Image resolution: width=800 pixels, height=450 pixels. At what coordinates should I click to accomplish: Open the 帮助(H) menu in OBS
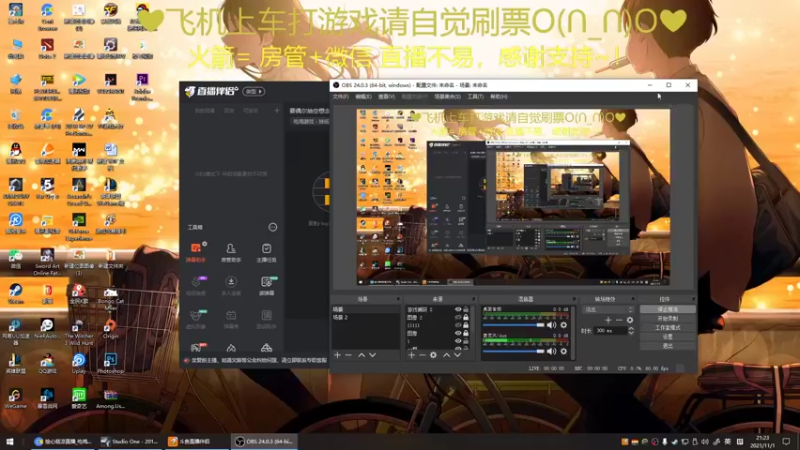click(x=498, y=96)
